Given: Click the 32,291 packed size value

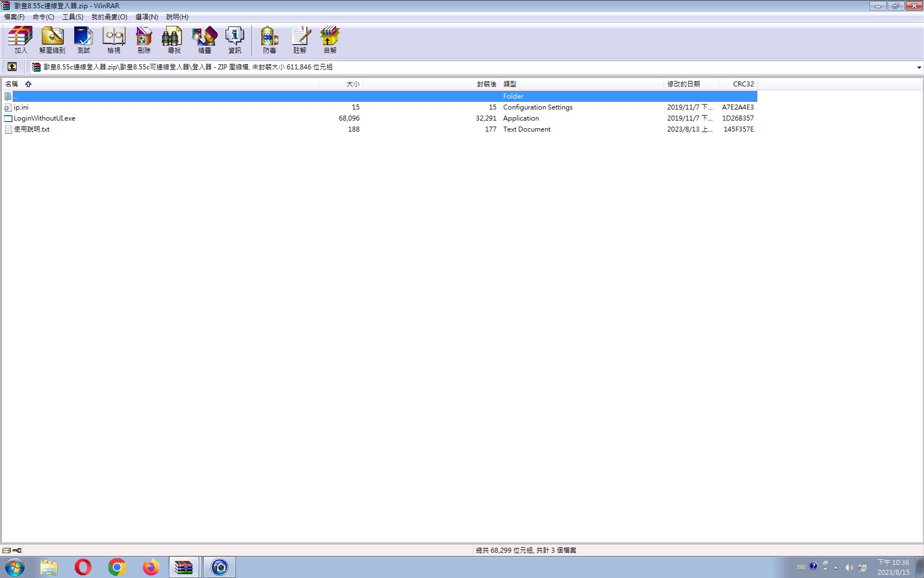Looking at the screenshot, I should coord(486,118).
